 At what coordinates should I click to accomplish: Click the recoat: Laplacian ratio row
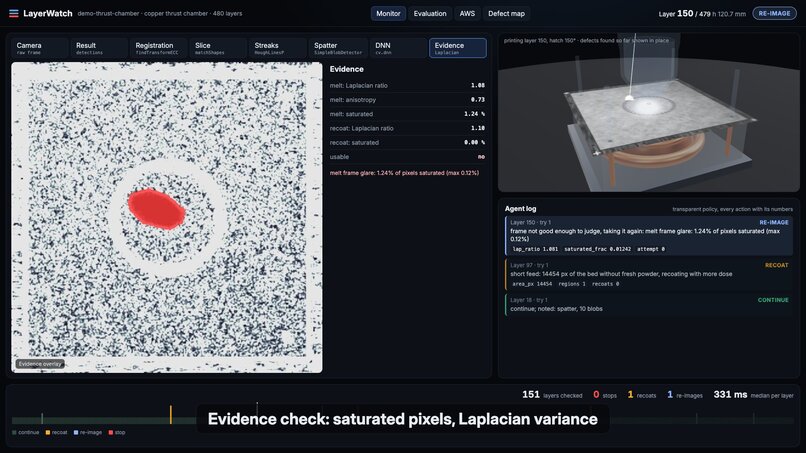tap(407, 129)
